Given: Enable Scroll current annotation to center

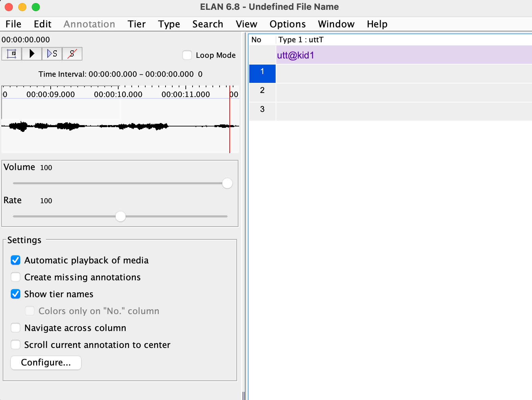Looking at the screenshot, I should 16,345.
